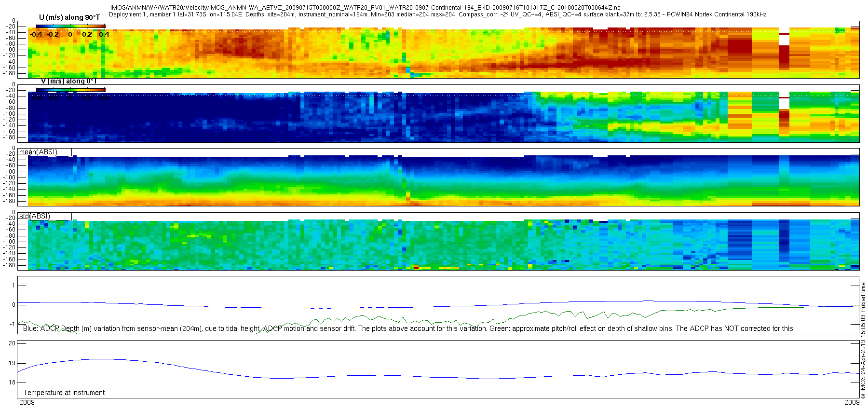Click the -0.2 tick on U colorbar

pos(53,34)
